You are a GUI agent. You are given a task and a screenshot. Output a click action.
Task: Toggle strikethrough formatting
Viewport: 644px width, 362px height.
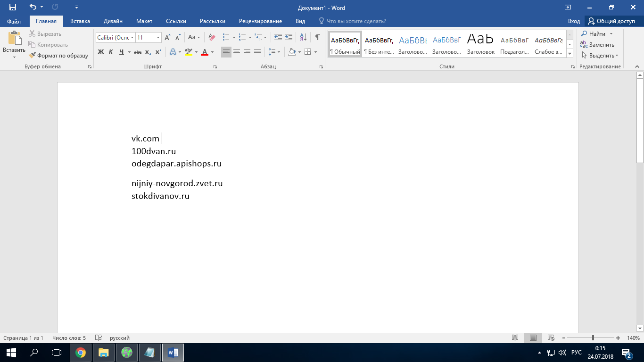pyautogui.click(x=138, y=52)
